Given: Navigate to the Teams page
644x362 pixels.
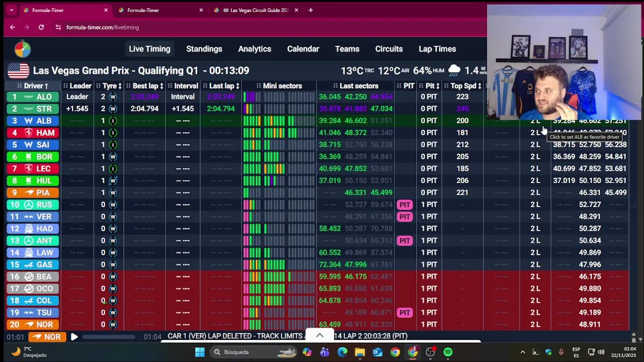Looking at the screenshot, I should coord(347,49).
